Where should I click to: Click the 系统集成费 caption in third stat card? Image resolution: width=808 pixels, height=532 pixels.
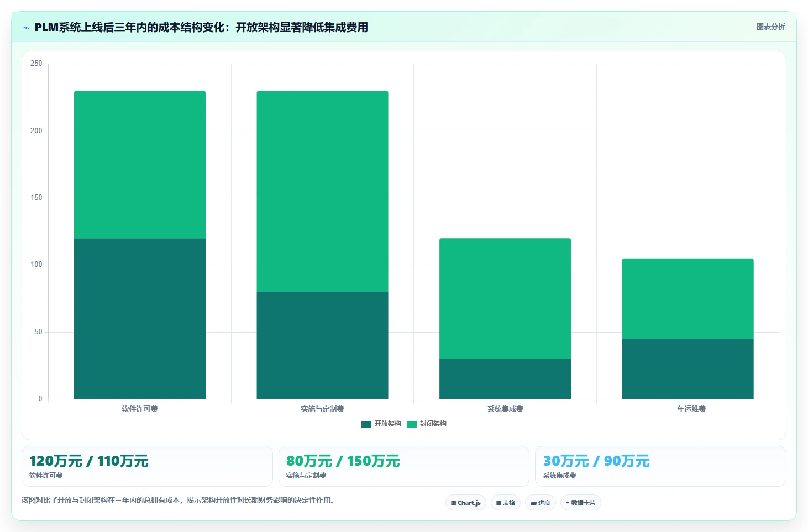[559, 476]
